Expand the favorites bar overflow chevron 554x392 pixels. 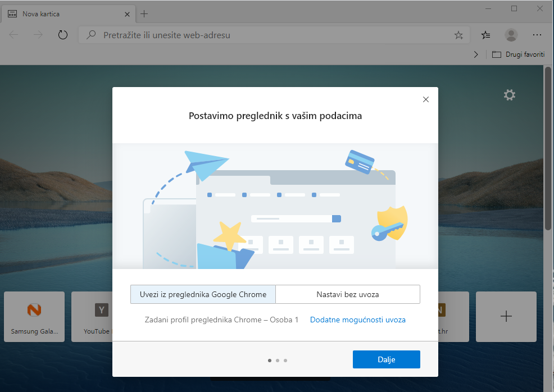coord(476,54)
